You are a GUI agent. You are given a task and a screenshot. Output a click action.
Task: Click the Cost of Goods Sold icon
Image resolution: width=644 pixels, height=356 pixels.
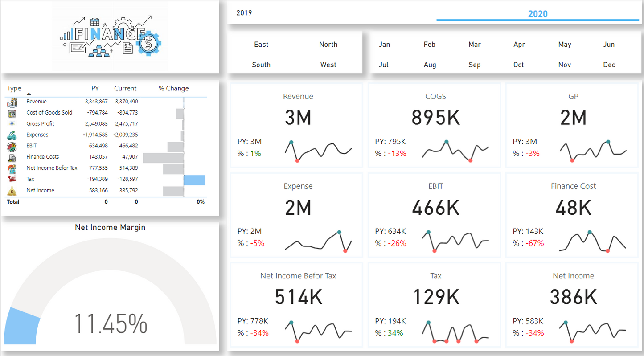pos(12,113)
